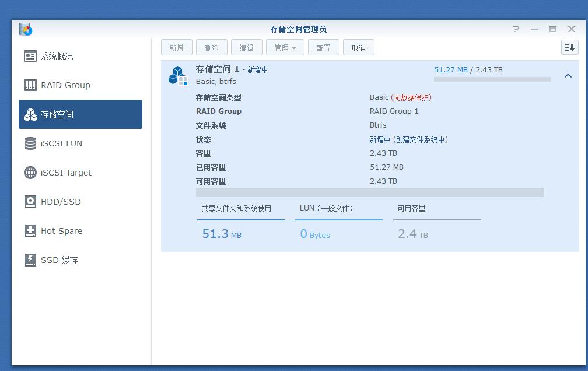Open the help icon in the title bar
The image size is (588, 371).
pyautogui.click(x=515, y=29)
